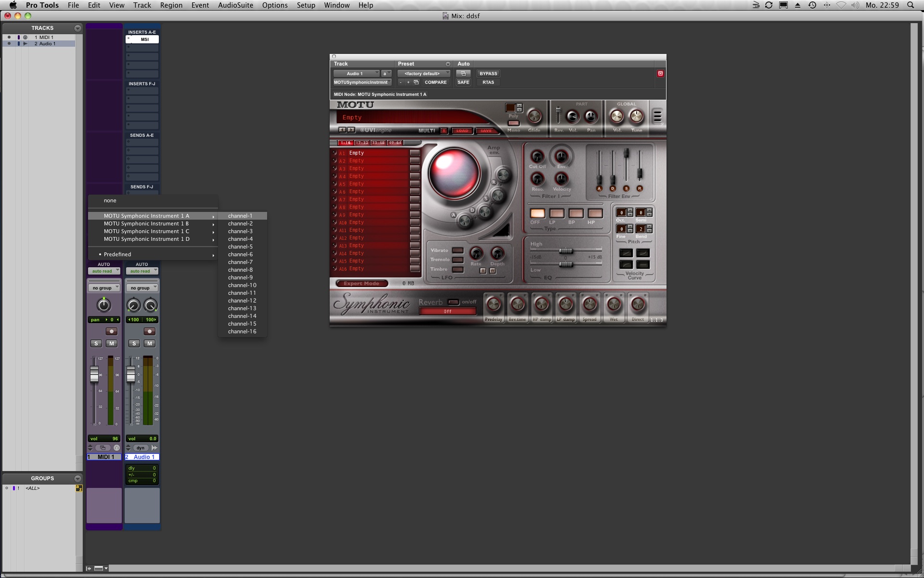Viewport: 924px width, 578px height.
Task: Click the Expert Mode button
Action: [361, 283]
